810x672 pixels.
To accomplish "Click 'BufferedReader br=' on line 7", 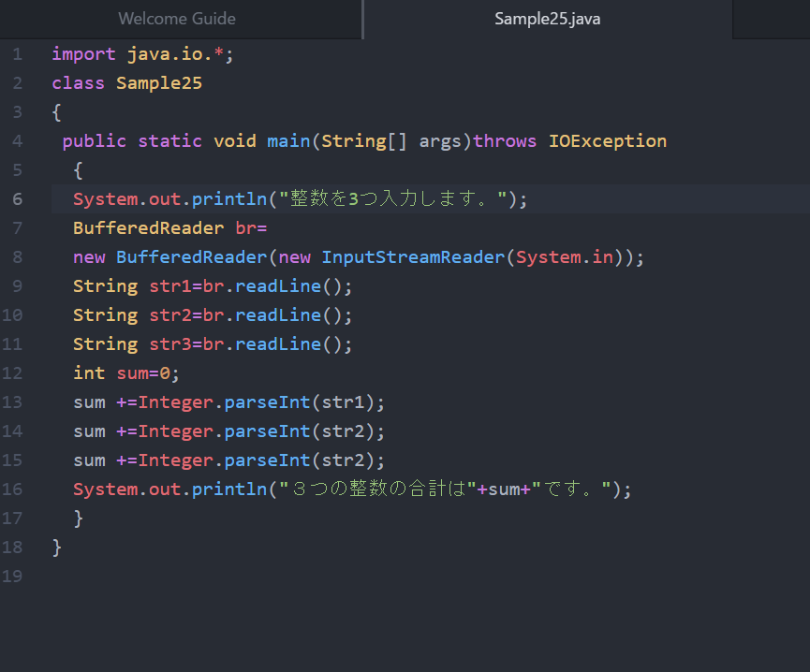I will [x=169, y=228].
